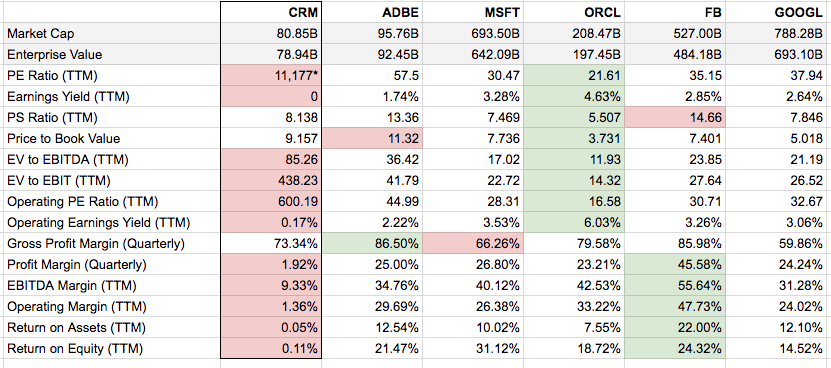The image size is (831, 368).
Task: Click the Operating PE Ratio (TTM) label
Action: (x=83, y=201)
